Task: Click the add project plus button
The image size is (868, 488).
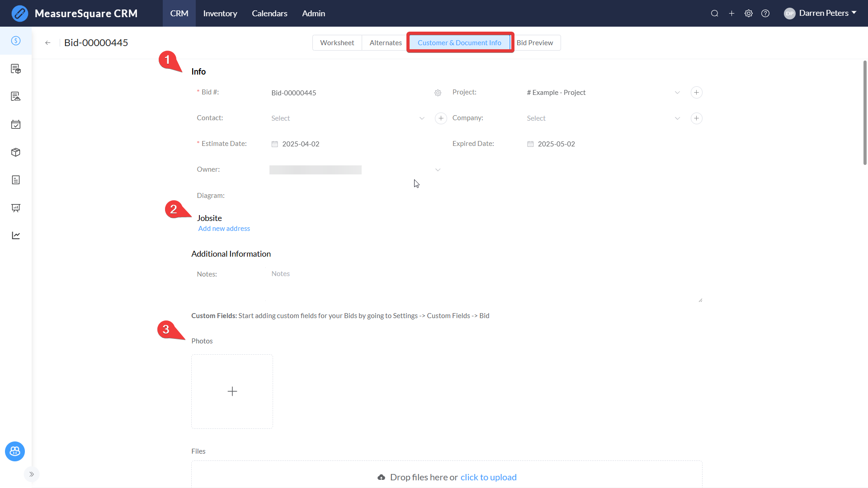Action: 696,93
